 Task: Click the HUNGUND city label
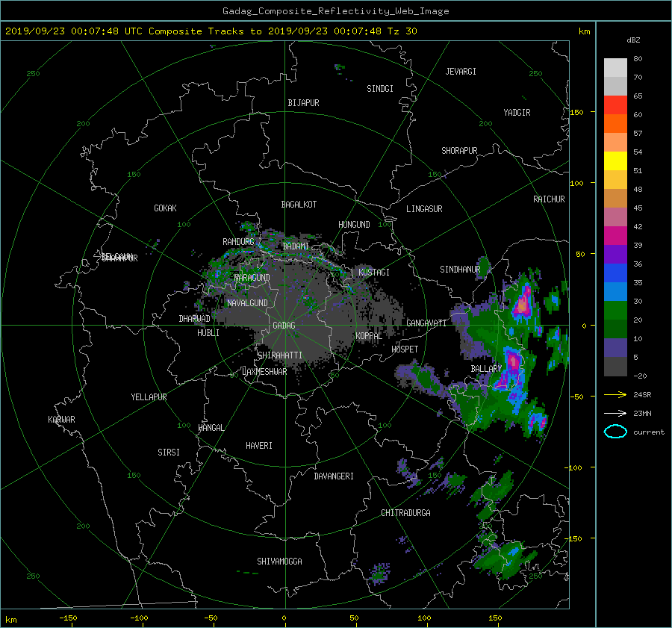pyautogui.click(x=354, y=225)
